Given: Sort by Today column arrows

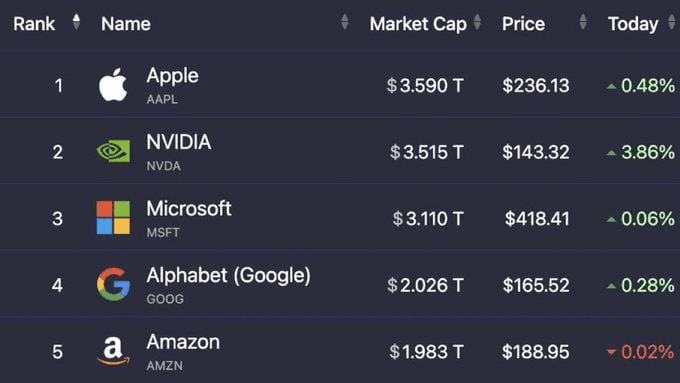Looking at the screenshot, I should coord(672,22).
